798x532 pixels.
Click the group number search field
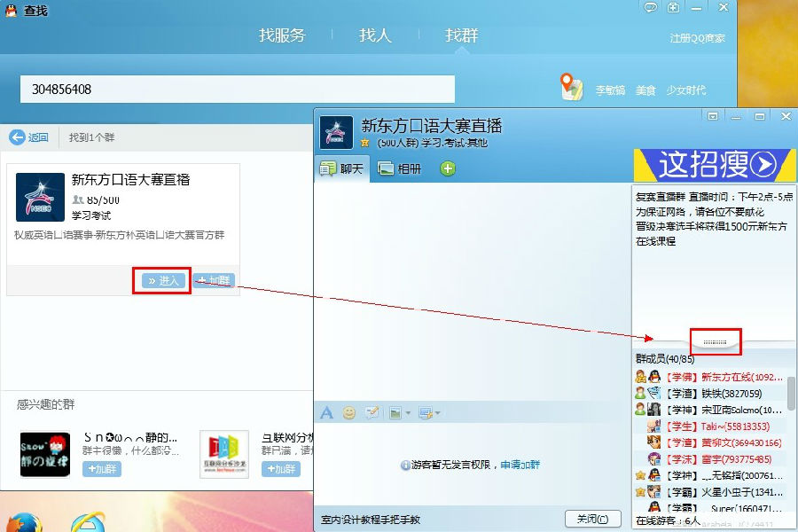coord(238,90)
